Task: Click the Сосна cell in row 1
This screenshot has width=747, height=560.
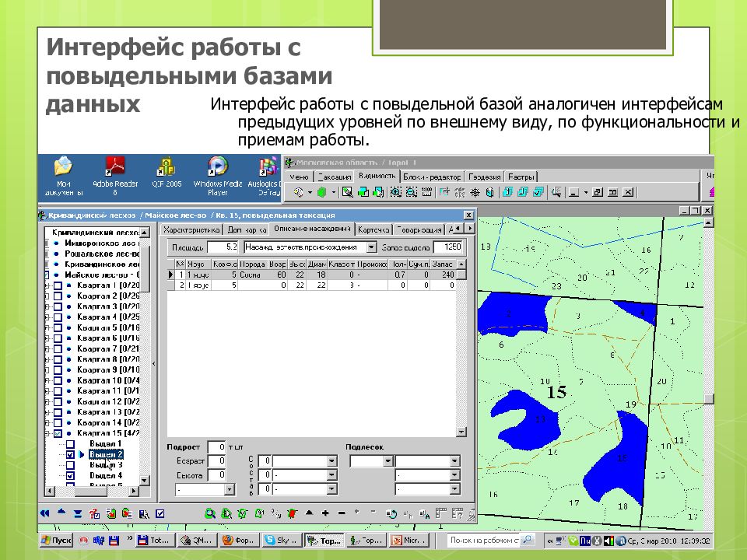Action: tap(253, 275)
